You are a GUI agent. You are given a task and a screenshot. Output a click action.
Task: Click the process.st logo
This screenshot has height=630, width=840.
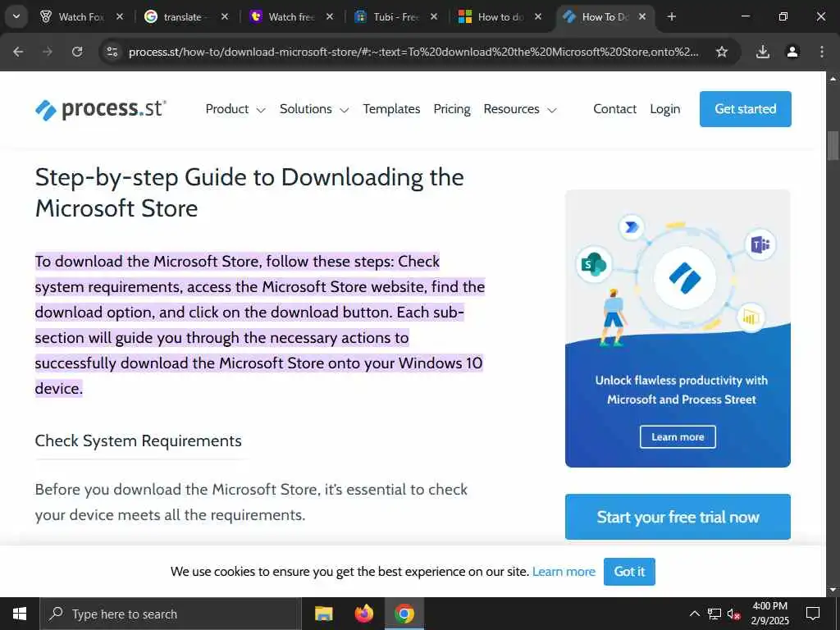[x=101, y=109]
